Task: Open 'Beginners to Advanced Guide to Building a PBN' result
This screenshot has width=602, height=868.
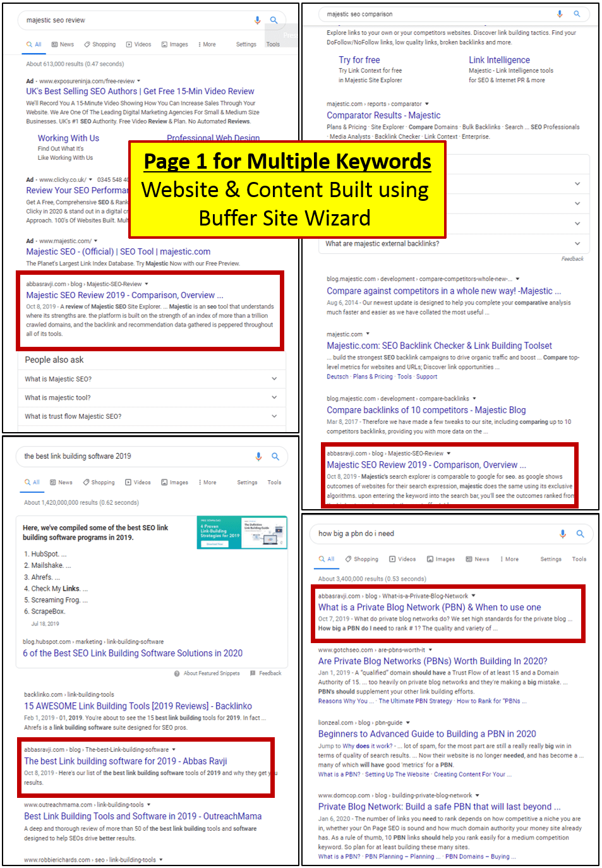Action: [427, 734]
